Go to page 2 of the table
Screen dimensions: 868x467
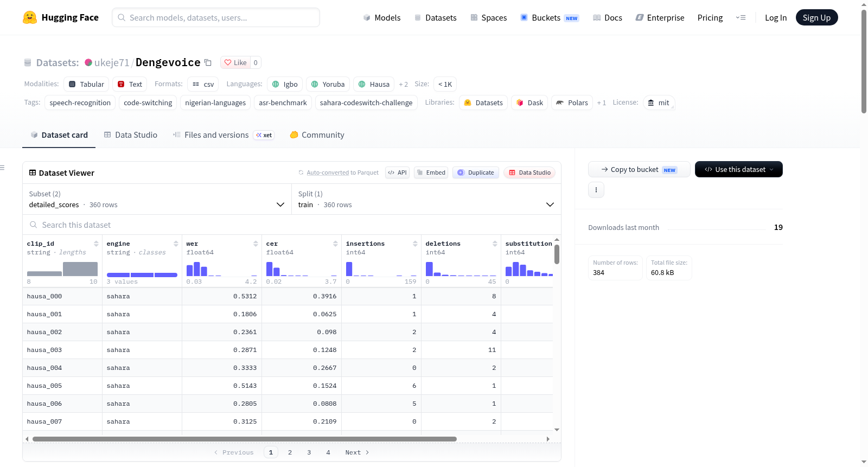point(290,452)
